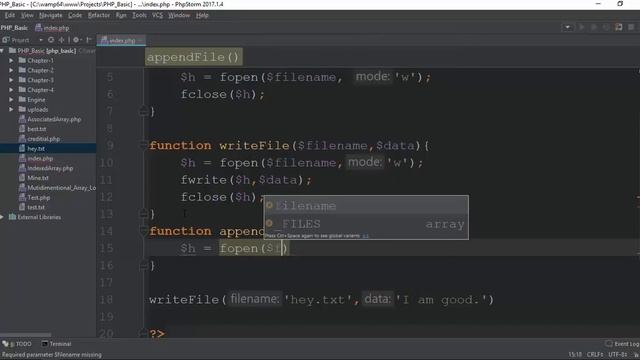
Task: Open the Help menu
Action: pyautogui.click(x=202, y=15)
